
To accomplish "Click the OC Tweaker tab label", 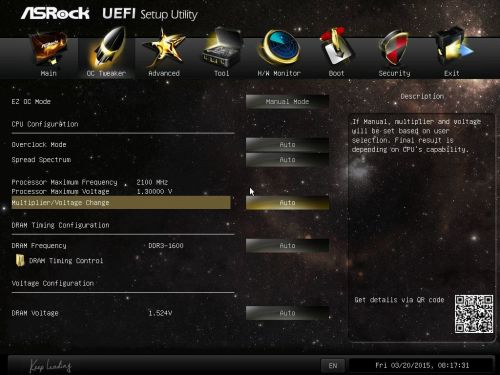I will (106, 73).
